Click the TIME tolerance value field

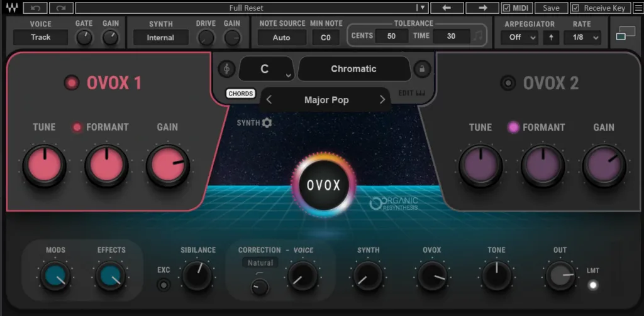click(x=452, y=36)
